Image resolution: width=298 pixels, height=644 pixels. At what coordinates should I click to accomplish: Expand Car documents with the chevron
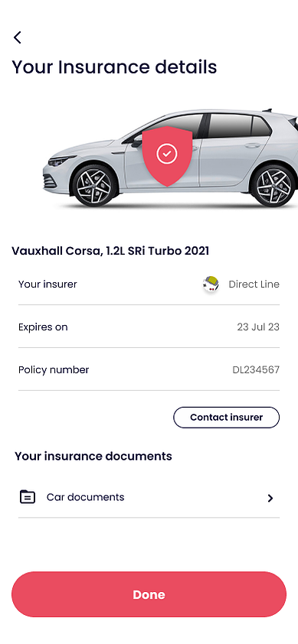click(x=270, y=498)
